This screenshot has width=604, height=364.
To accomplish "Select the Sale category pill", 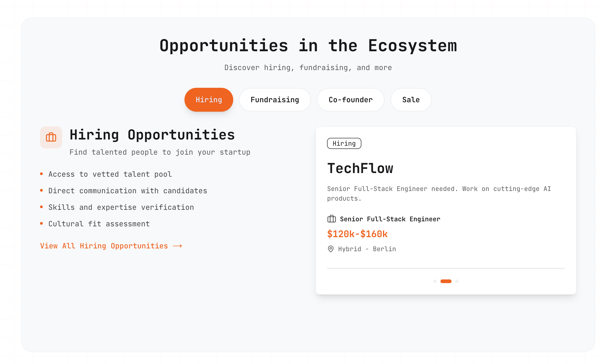I will [x=411, y=100].
